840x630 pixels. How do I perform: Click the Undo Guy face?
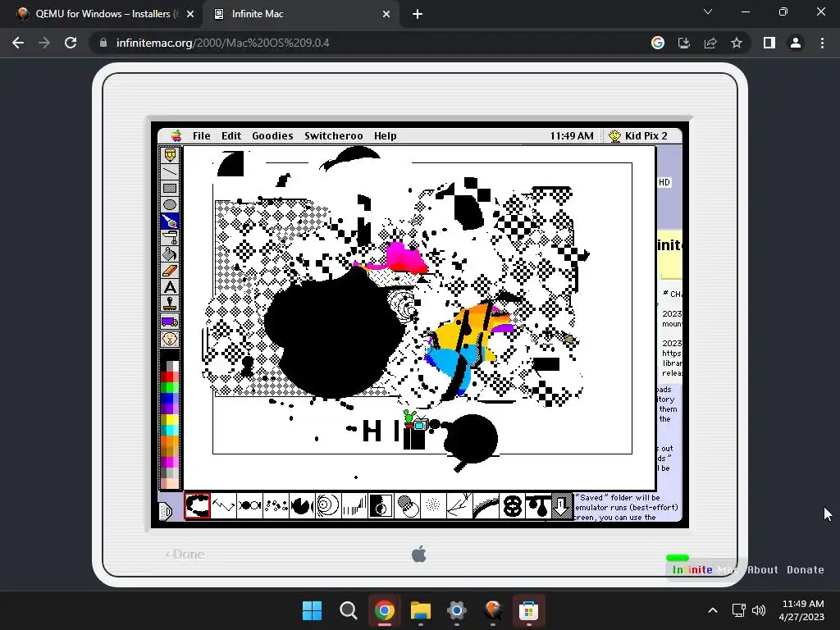[x=170, y=339]
